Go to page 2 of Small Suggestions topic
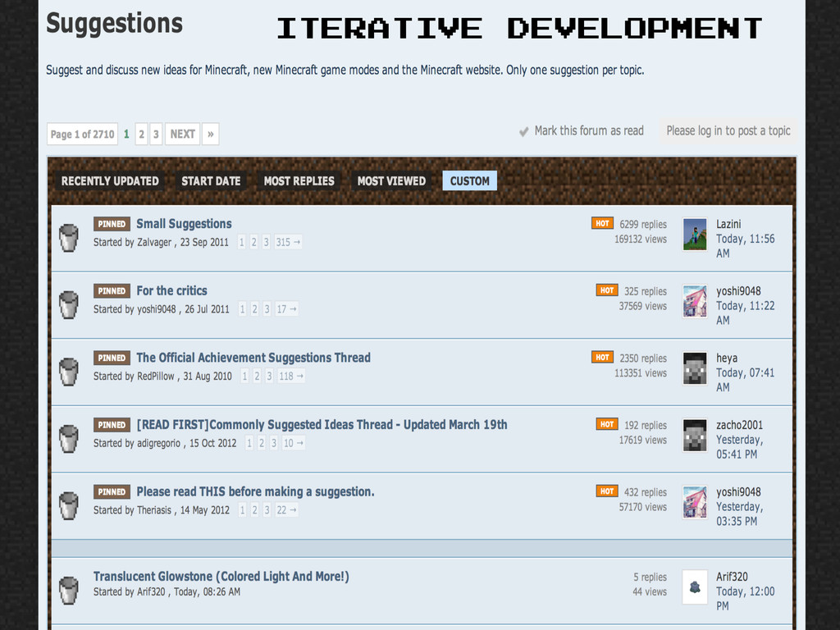Viewport: 840px width, 630px height. [254, 242]
